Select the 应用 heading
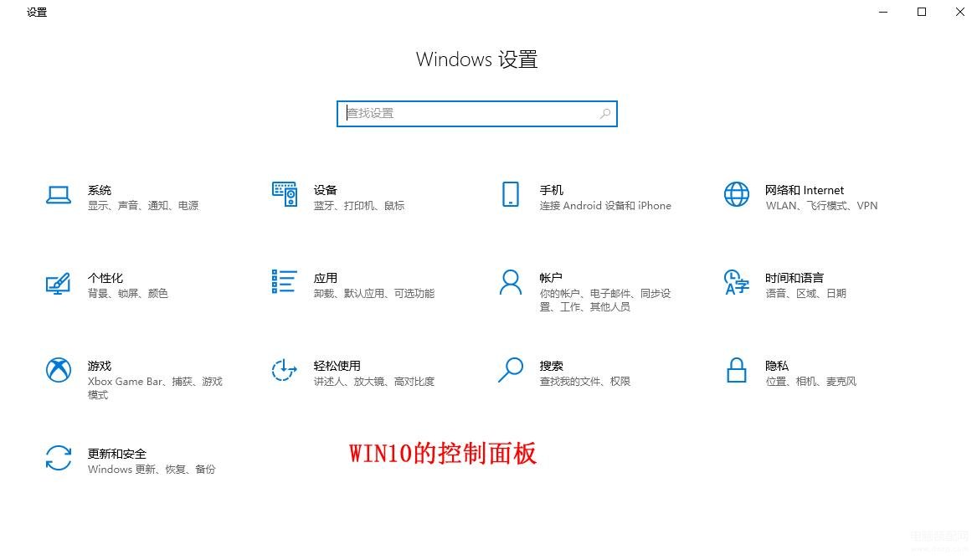The image size is (977, 560). point(326,278)
